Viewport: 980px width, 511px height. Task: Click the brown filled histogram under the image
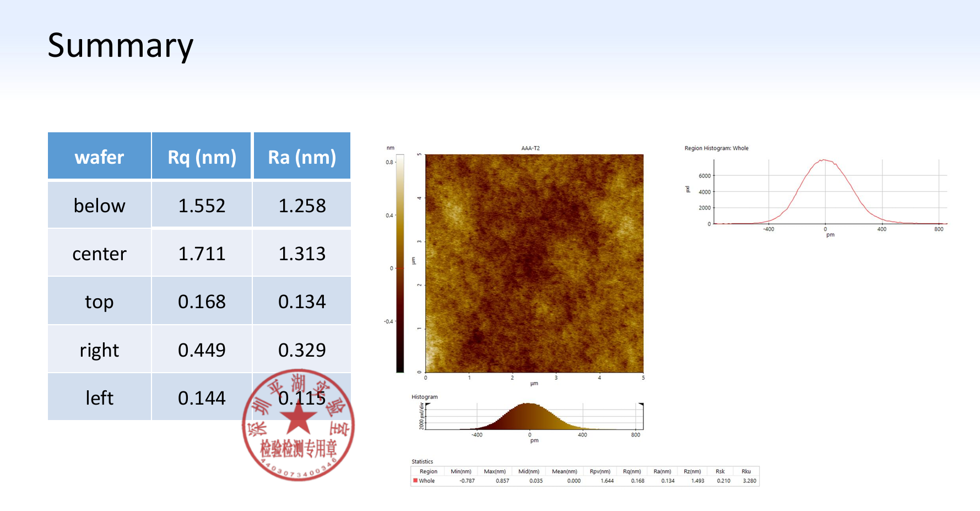pos(529,418)
